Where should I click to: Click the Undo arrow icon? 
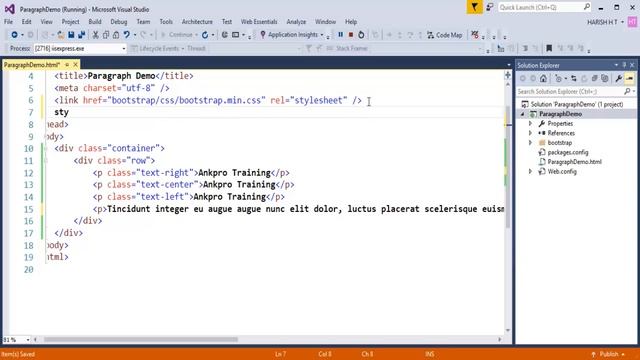[127, 35]
